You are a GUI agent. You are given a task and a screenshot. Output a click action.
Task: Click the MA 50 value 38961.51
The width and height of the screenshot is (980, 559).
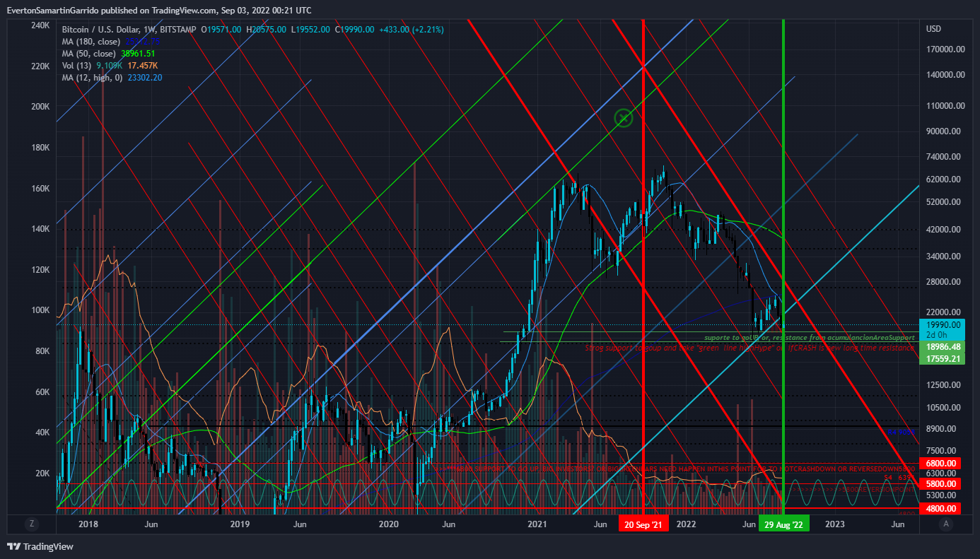[x=138, y=54]
